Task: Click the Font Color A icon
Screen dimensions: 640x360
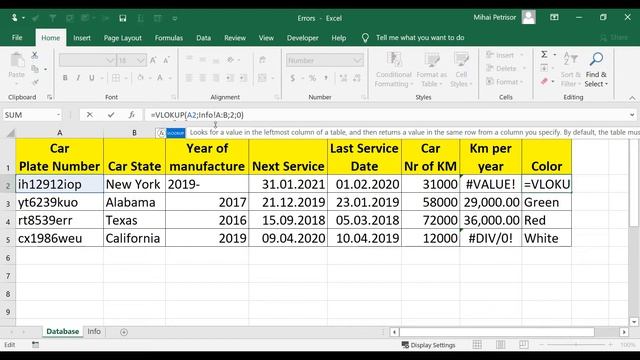Action: coord(160,78)
